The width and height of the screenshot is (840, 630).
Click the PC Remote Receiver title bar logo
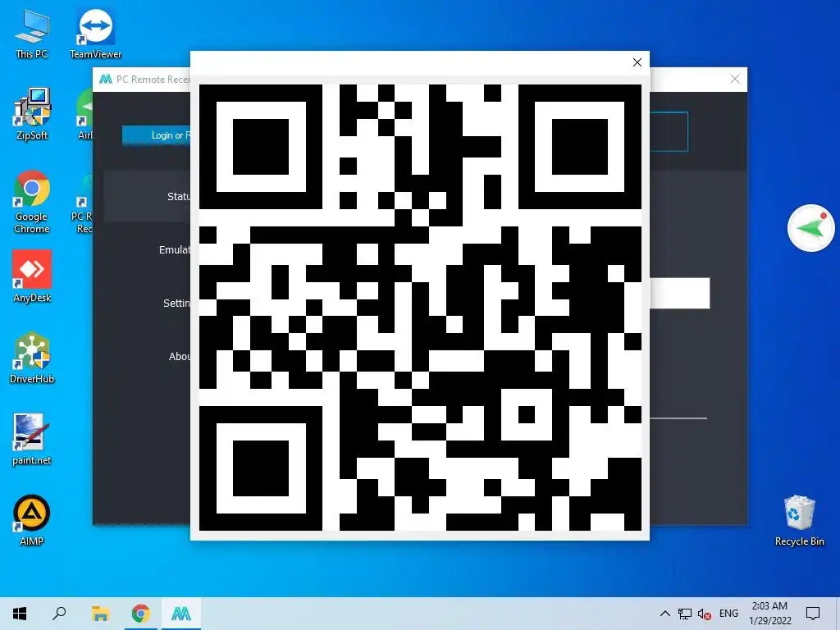106,80
